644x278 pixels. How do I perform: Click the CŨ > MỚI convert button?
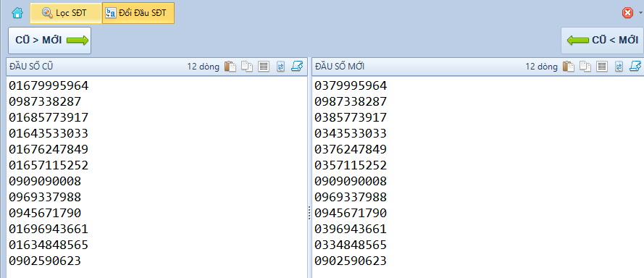[x=50, y=41]
